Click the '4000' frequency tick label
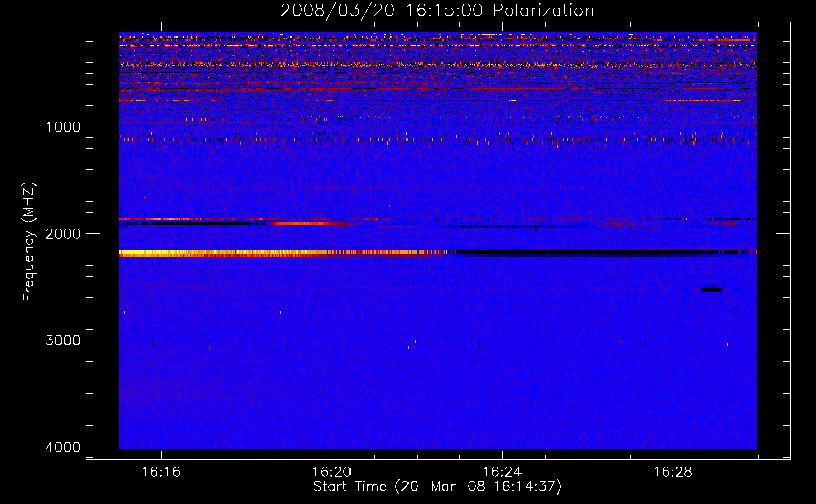 63,447
